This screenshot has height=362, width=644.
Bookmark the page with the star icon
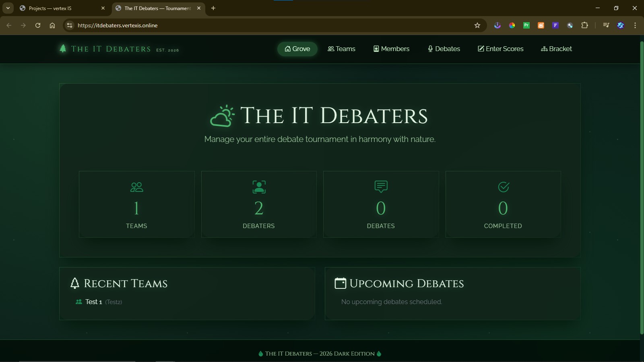coord(477,25)
